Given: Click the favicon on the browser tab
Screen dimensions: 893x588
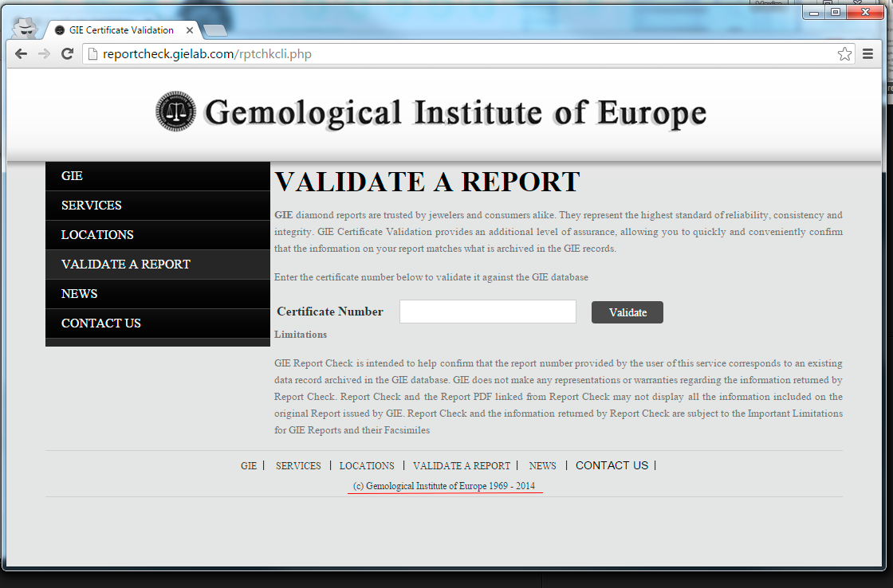Looking at the screenshot, I should click(x=59, y=29).
